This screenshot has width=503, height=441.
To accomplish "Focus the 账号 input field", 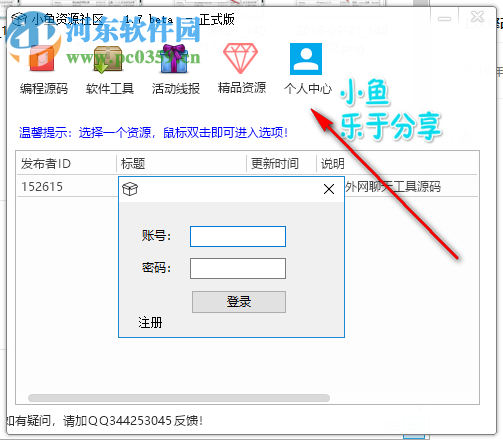I will point(238,236).
